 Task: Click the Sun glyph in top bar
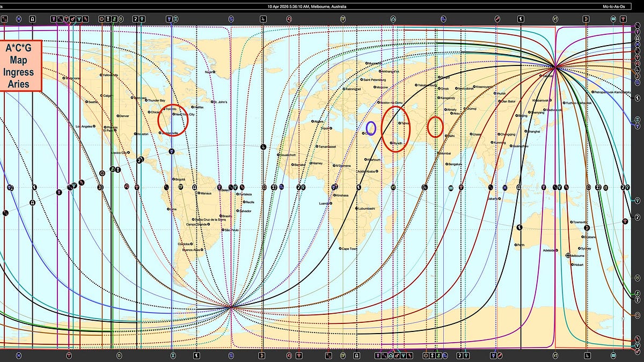click(102, 18)
